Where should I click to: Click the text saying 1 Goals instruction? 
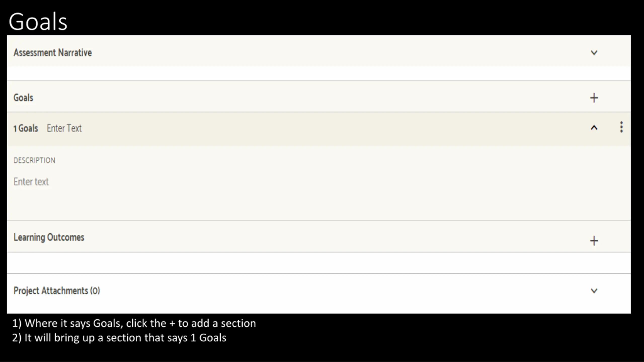[119, 338]
